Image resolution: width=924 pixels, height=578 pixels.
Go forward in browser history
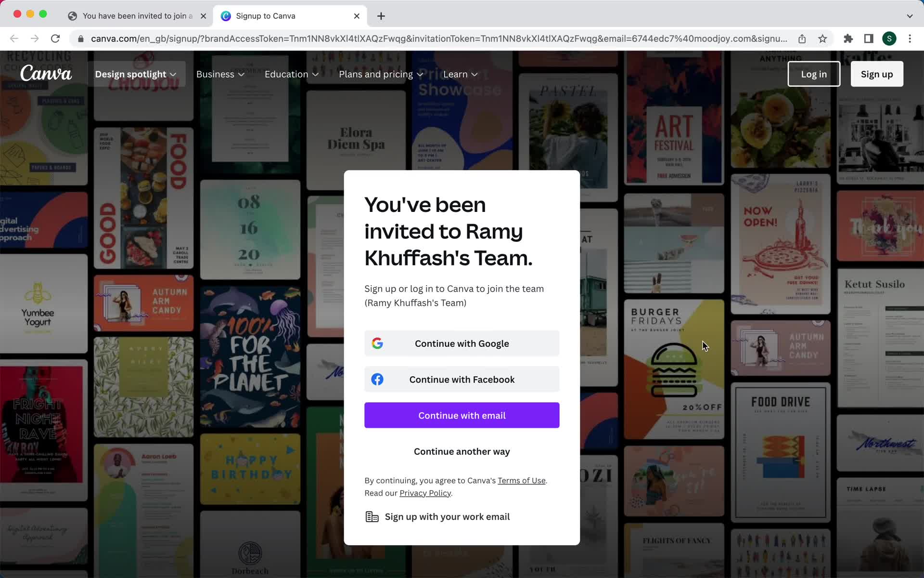click(x=35, y=39)
